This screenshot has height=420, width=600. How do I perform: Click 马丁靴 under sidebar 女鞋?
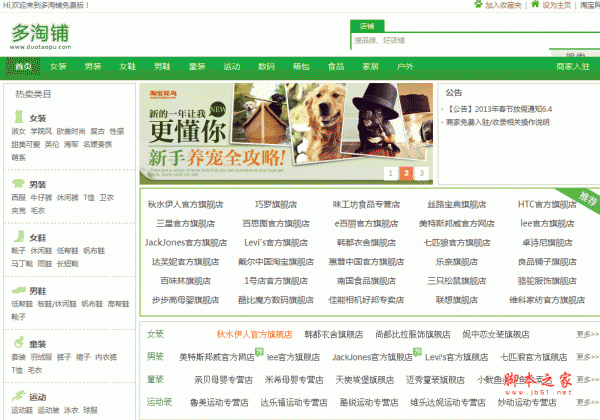pos(22,264)
